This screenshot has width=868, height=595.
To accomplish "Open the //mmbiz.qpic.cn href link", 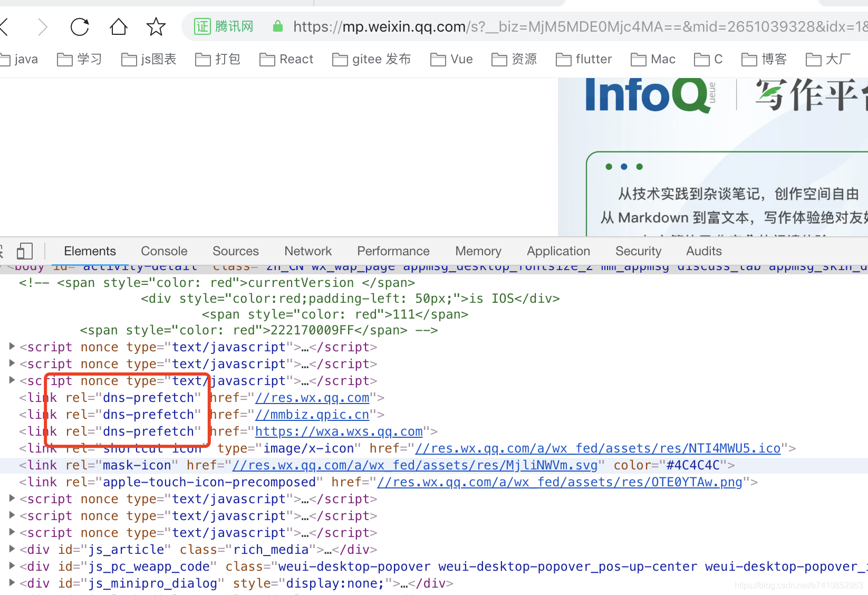I will click(312, 415).
